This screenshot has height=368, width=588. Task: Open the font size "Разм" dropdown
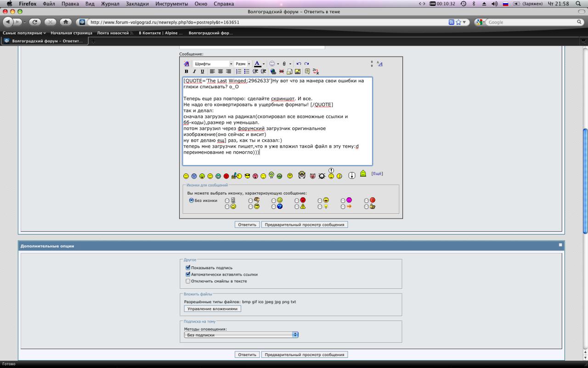click(x=243, y=63)
